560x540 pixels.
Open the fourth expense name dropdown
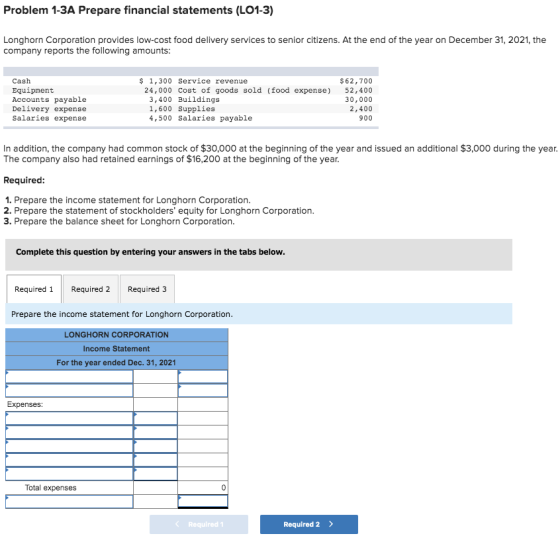tap(69, 460)
